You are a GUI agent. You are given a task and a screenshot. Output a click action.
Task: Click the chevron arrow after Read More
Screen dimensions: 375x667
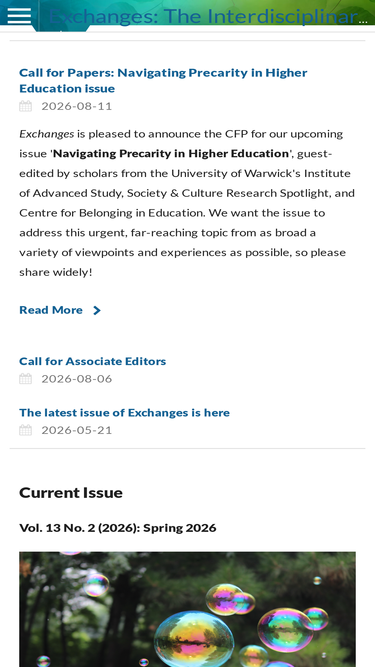[x=97, y=311]
